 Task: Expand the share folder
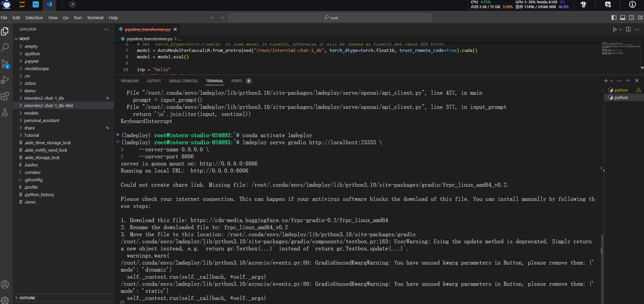(x=63, y=128)
